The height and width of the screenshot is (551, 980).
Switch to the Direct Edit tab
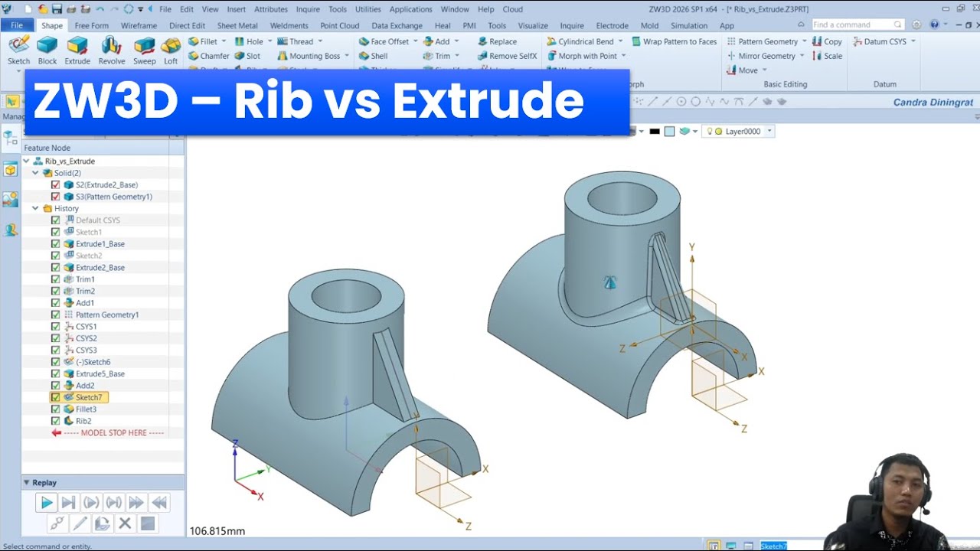click(187, 25)
